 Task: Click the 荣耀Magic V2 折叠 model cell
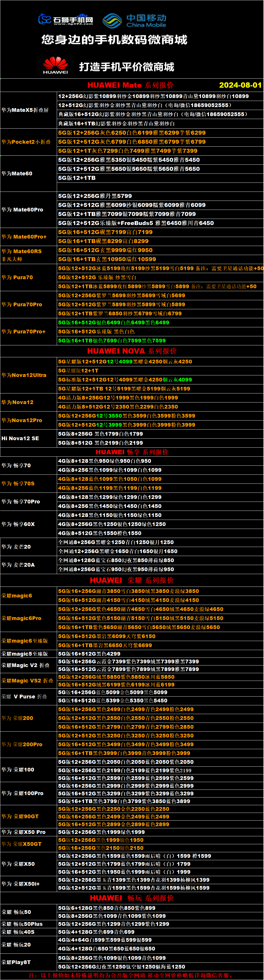coord(28,665)
